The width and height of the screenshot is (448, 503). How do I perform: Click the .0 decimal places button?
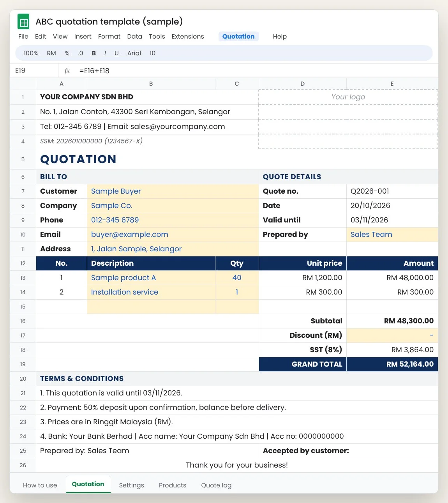[x=80, y=53]
